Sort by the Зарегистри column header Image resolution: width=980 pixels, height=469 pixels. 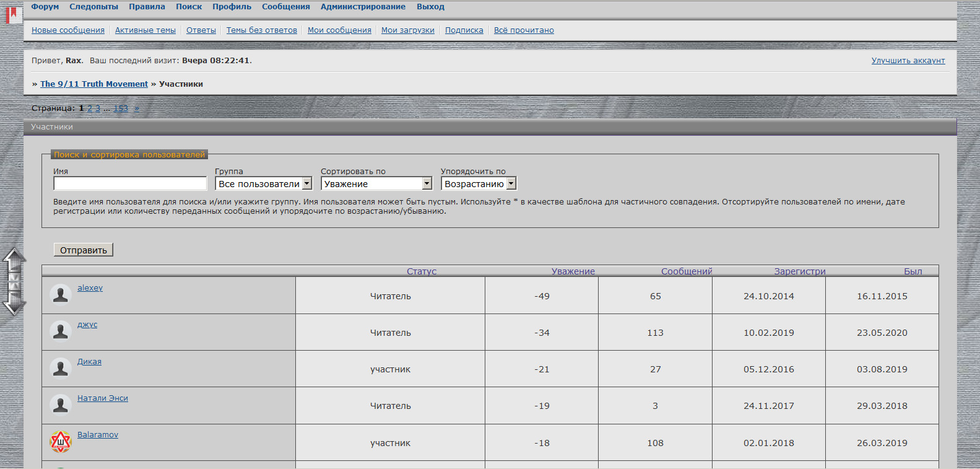(x=800, y=271)
